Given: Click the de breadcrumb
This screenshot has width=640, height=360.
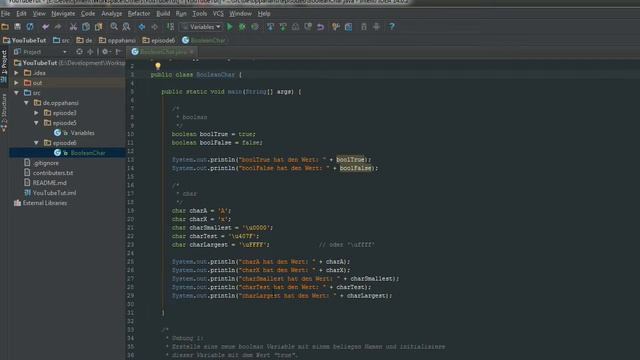Looking at the screenshot, I should pos(84,40).
